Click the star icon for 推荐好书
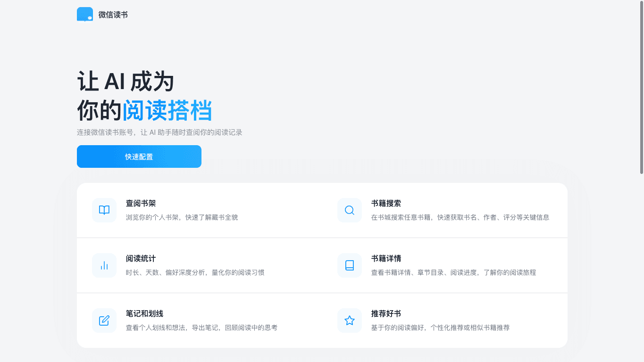 coord(350,321)
